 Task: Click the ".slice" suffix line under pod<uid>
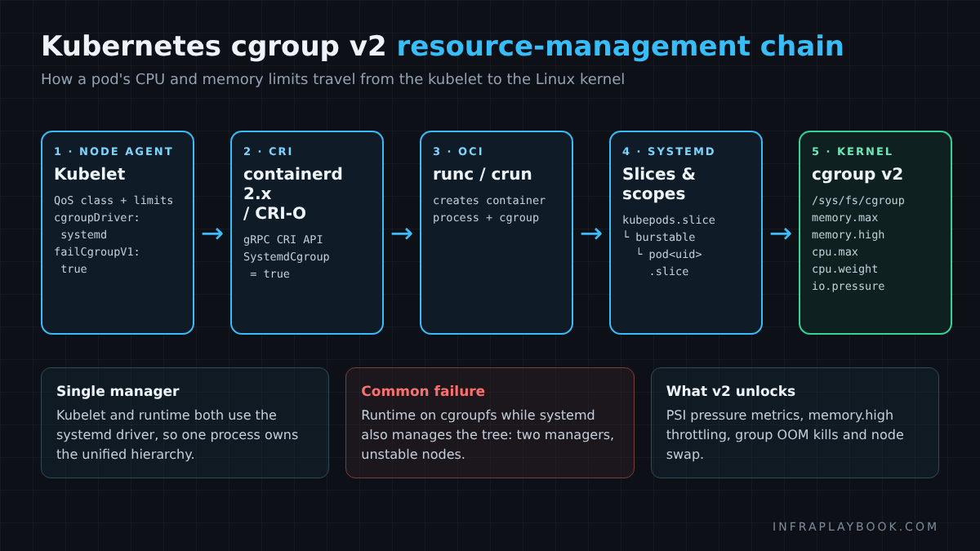(x=669, y=271)
